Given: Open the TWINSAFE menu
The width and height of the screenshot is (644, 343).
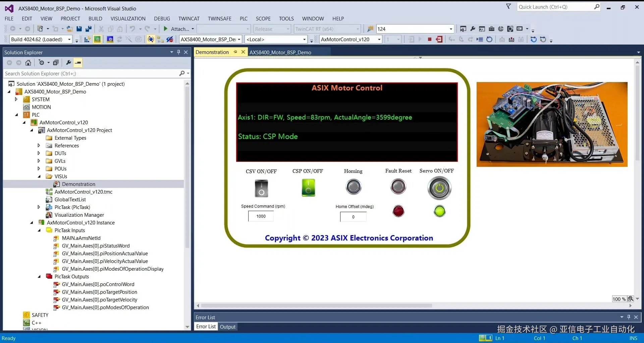Looking at the screenshot, I should click(219, 18).
